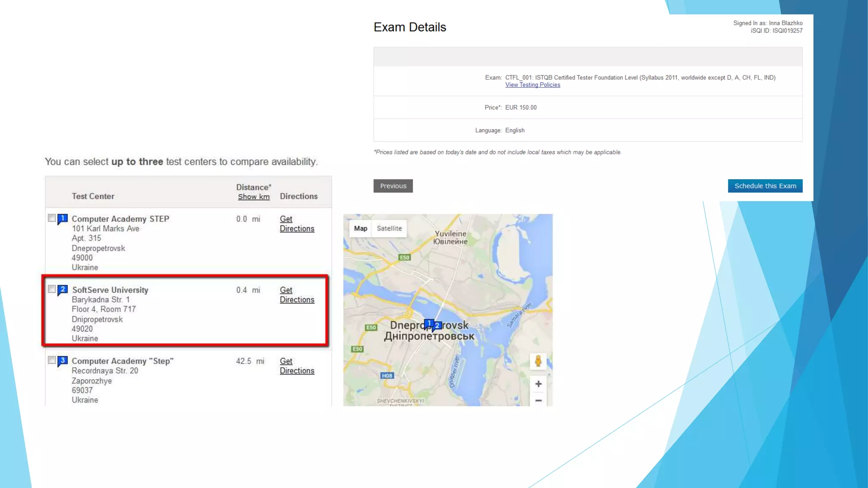Viewport: 868px width, 488px height.
Task: Zoom out on the map
Action: pos(538,400)
